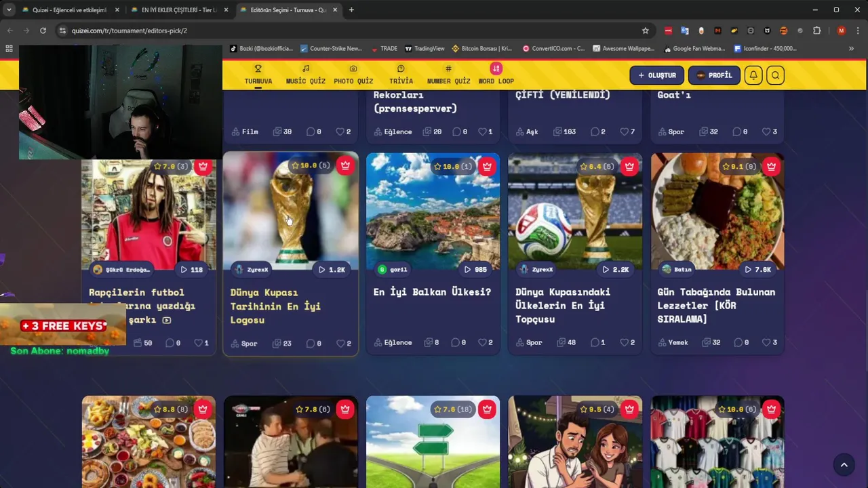Click star rating 9.1 on Gün Tabağında card
Screen dimensions: 868x488
click(741, 166)
